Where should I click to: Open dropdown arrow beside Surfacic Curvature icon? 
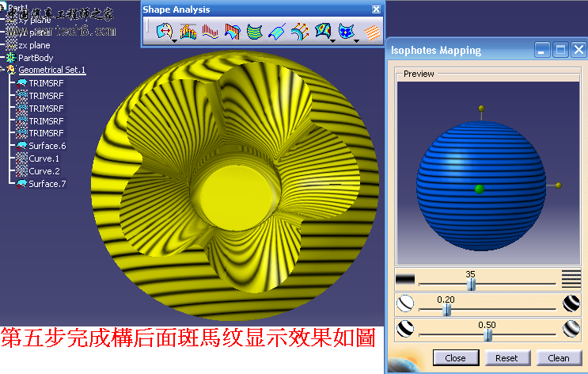point(332,40)
